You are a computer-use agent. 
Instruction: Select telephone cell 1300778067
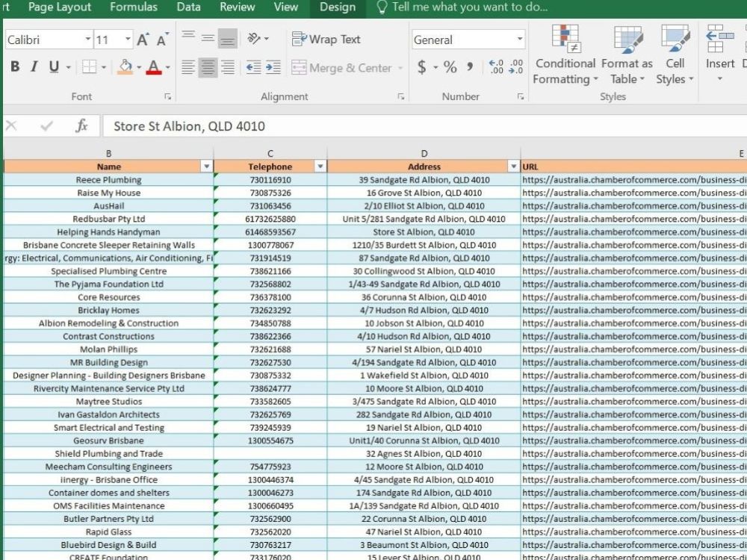point(270,245)
